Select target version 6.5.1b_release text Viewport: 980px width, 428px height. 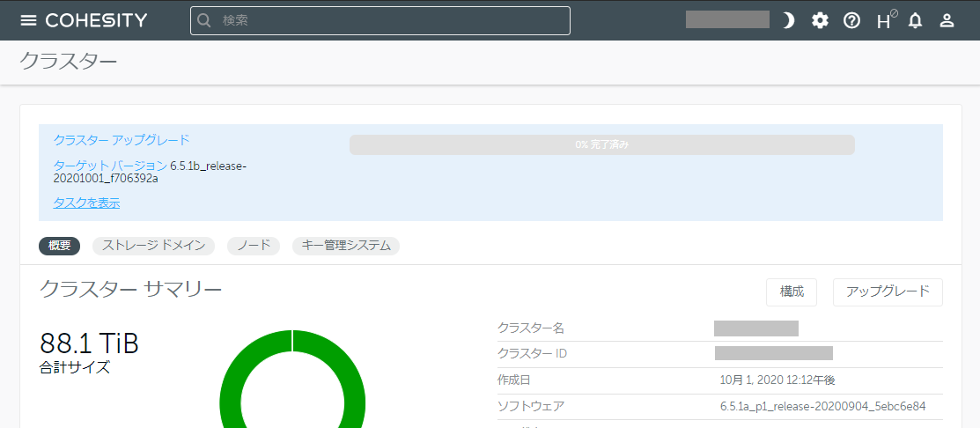click(x=150, y=173)
